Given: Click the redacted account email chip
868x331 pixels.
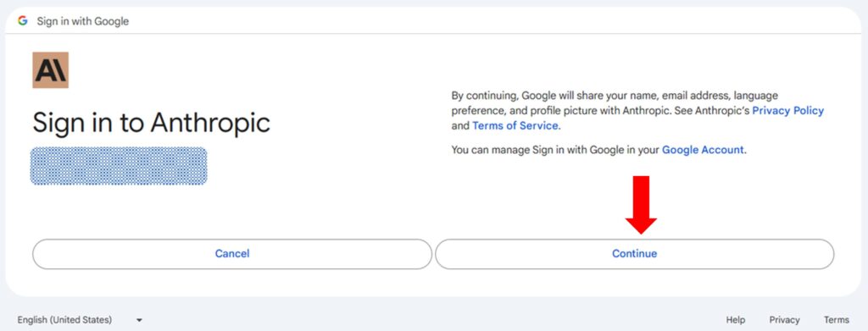Looking at the screenshot, I should 119,166.
